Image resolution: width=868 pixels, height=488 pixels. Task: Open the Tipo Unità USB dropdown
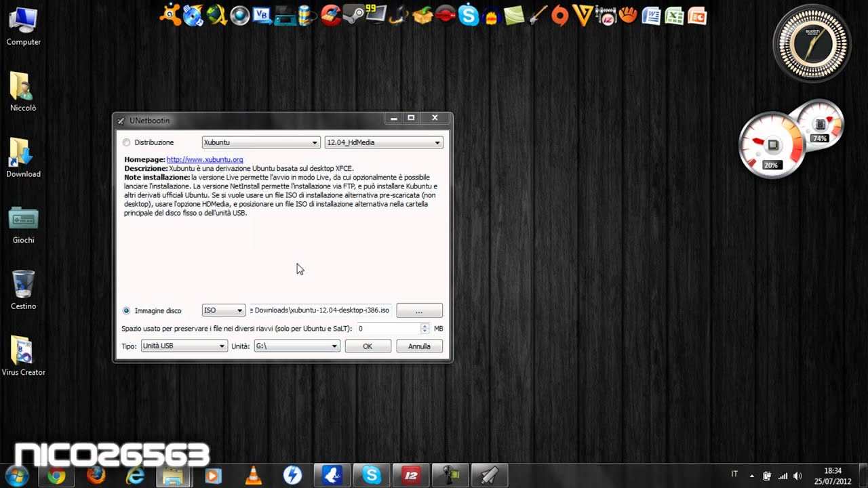(x=184, y=346)
